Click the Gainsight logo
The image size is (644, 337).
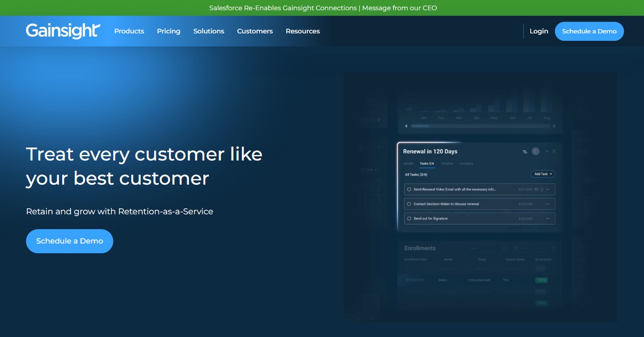pos(62,31)
